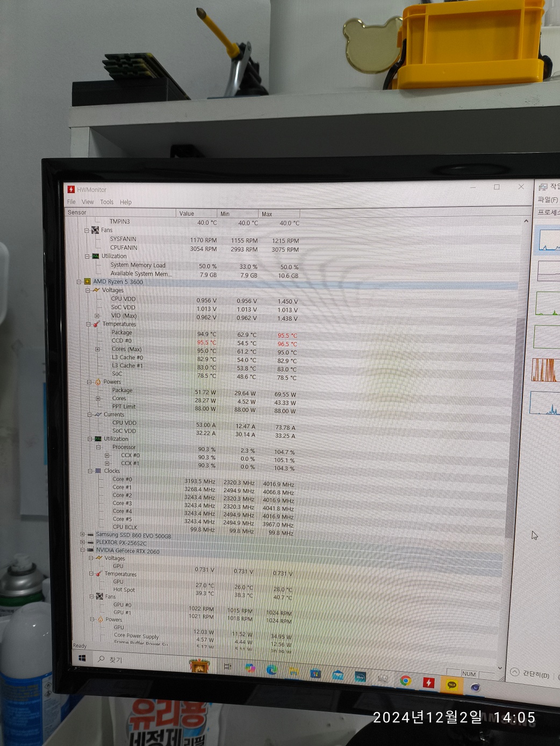The width and height of the screenshot is (560, 746).
Task: Expand the VID (Max) voltage row
Action: [97, 316]
